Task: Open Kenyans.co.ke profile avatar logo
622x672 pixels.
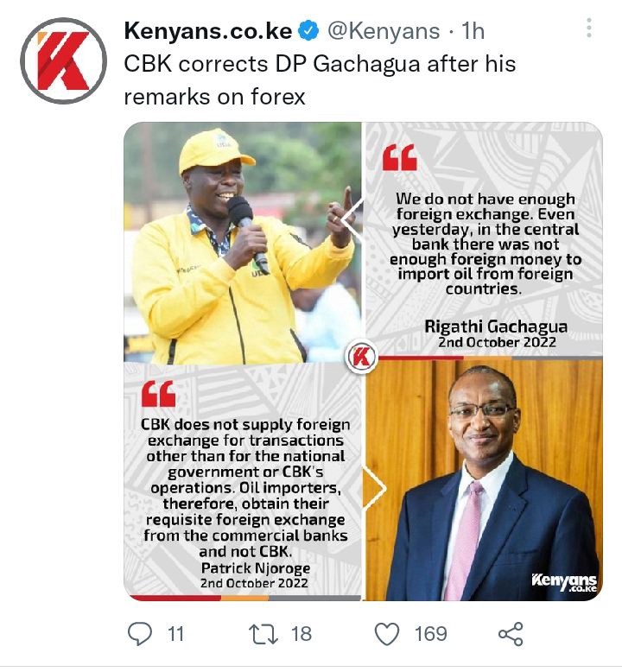Action: click(x=63, y=60)
